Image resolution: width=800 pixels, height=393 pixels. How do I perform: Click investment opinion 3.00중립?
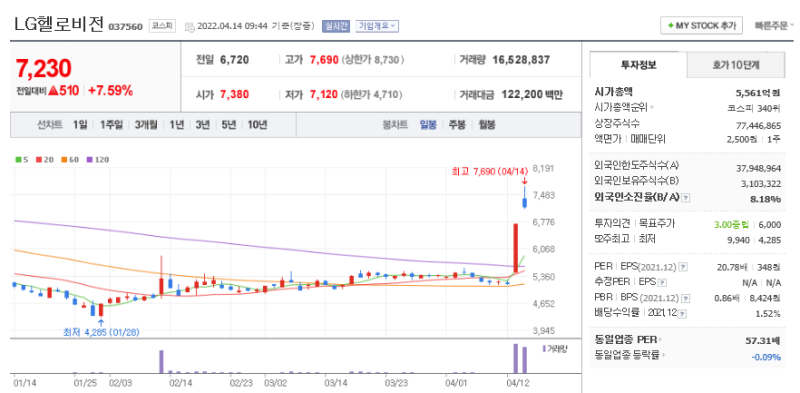(731, 224)
